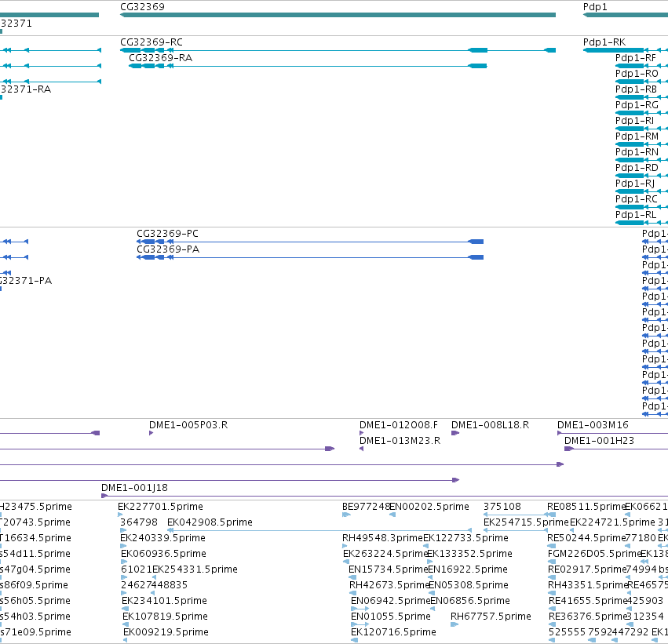The image size is (668, 644).
Task: Click the 32371-PA protein label
Action: coord(26,281)
